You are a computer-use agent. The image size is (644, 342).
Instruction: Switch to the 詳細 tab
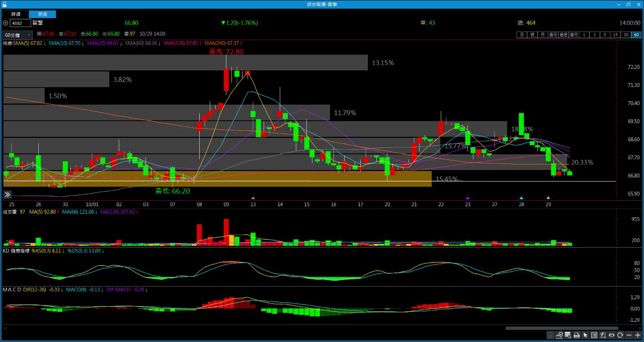click(x=16, y=14)
